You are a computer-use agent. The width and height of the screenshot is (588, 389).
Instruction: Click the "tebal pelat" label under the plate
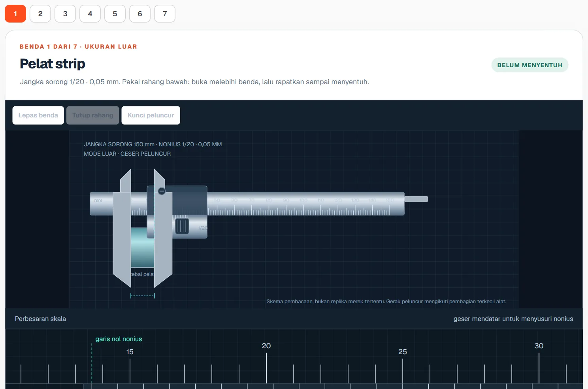143,274
